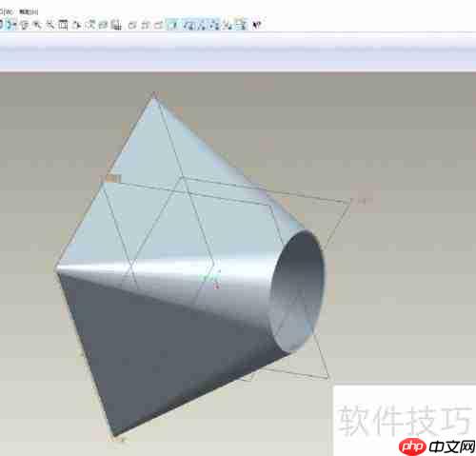Toggle the spin center display icon

(x=11, y=25)
